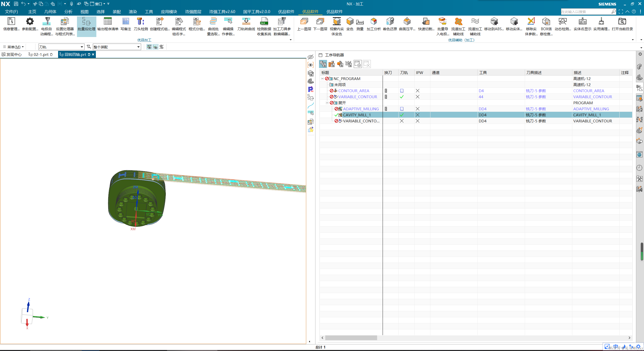Open the 信息管理 tool
Viewport: 644px width, 351px height.
click(x=11, y=24)
